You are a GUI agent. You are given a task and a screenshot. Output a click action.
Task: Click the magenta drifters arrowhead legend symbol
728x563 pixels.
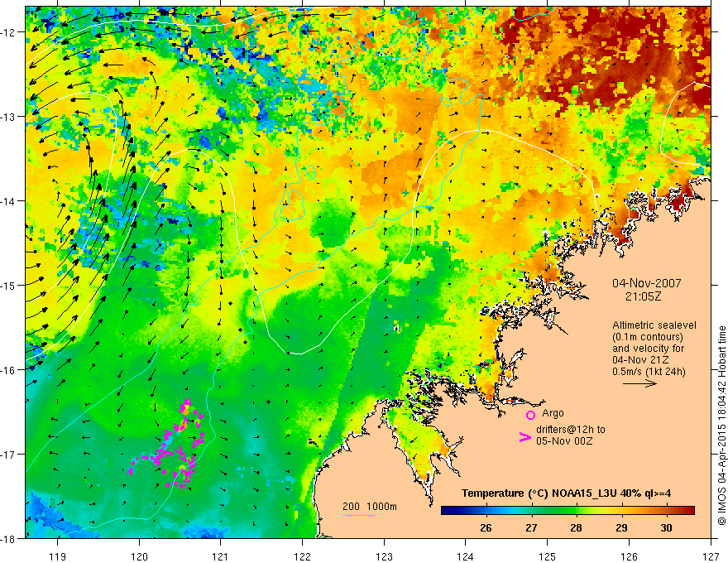pos(524,437)
